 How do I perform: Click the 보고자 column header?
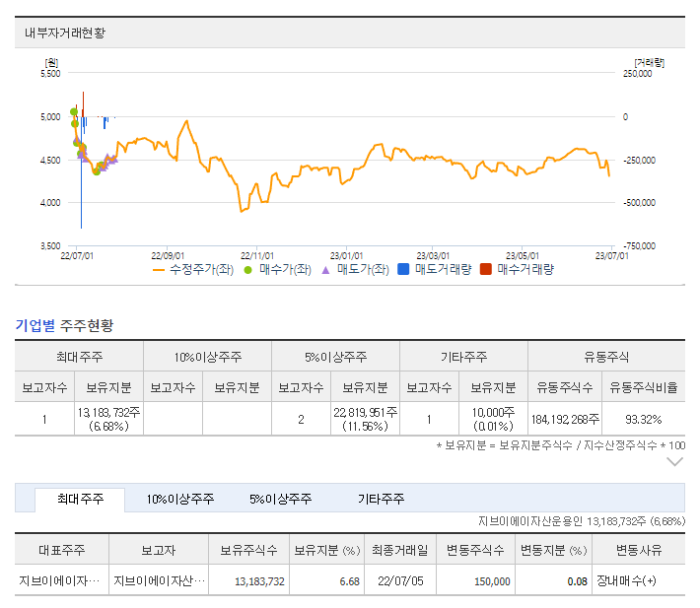[159, 550]
